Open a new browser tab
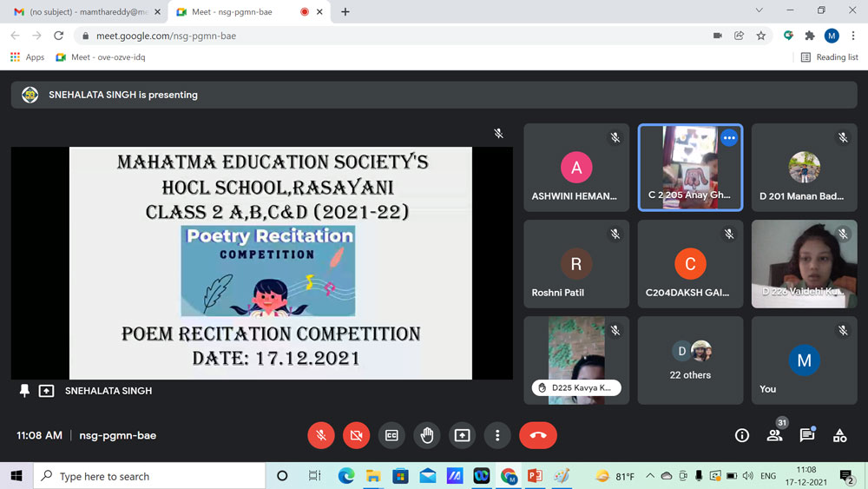This screenshot has width=868, height=489. pos(345,12)
